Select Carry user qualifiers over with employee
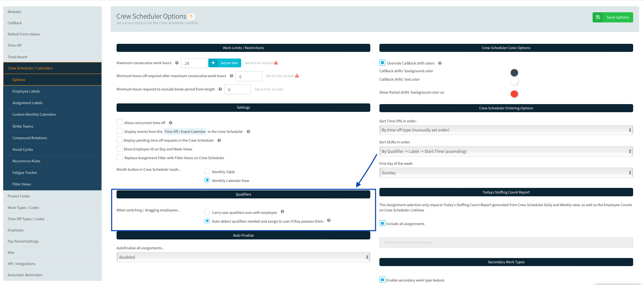The image size is (644, 285). click(207, 212)
